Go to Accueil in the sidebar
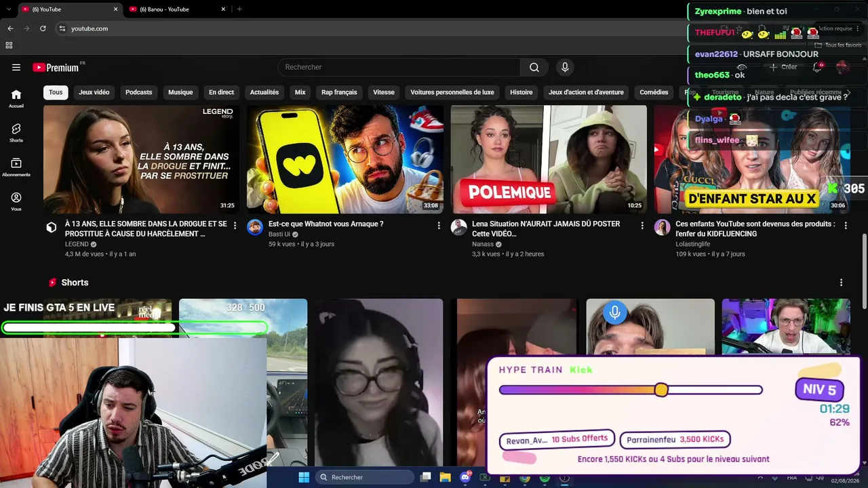 (x=16, y=99)
